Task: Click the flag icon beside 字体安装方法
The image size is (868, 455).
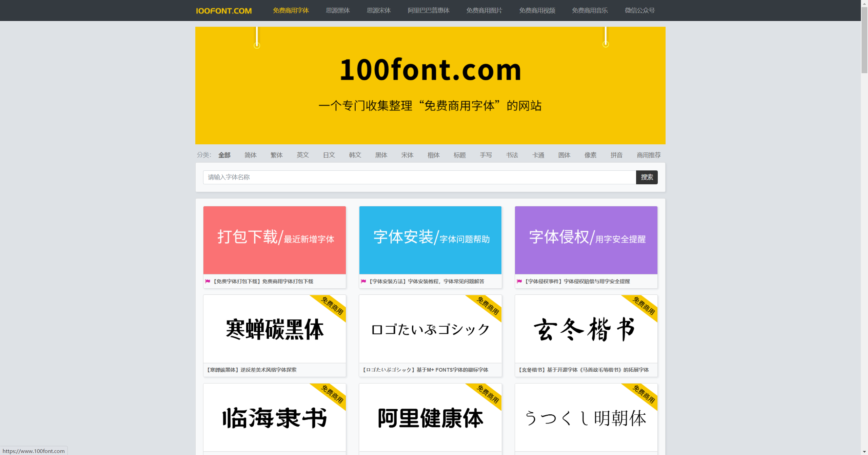Action: coord(364,281)
